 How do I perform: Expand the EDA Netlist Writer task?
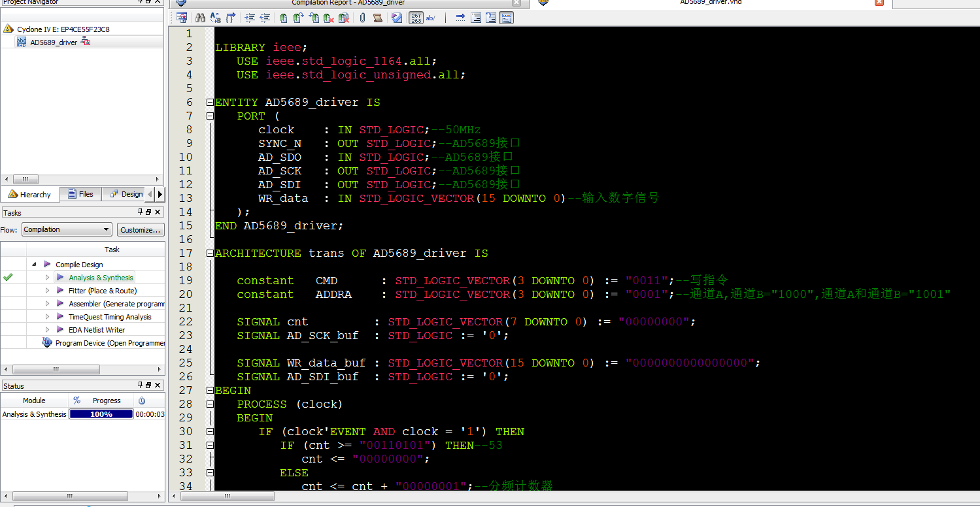point(47,330)
